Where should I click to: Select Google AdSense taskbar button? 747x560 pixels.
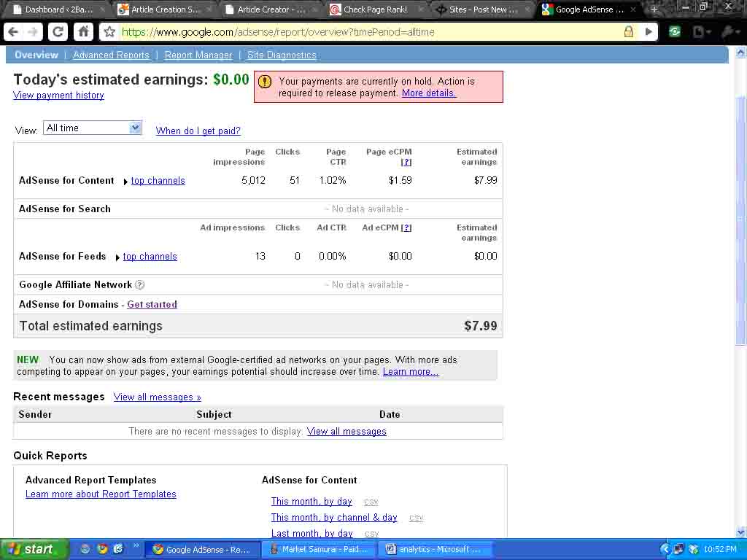coord(204,550)
